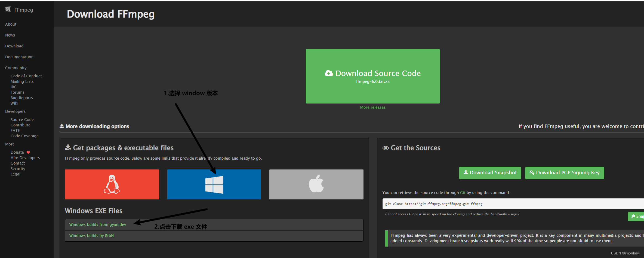Open Documentation from the sidebar
Viewport: 644px width, 258px height.
(x=19, y=57)
